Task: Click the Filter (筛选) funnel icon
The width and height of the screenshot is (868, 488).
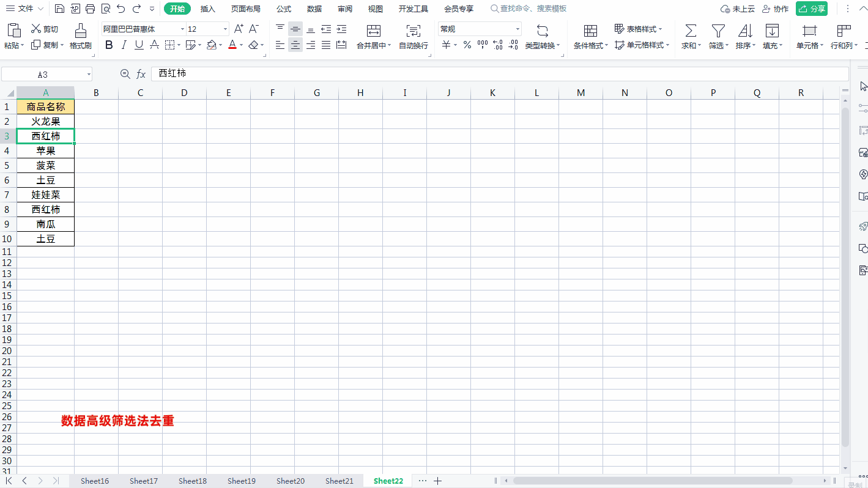Action: click(718, 31)
